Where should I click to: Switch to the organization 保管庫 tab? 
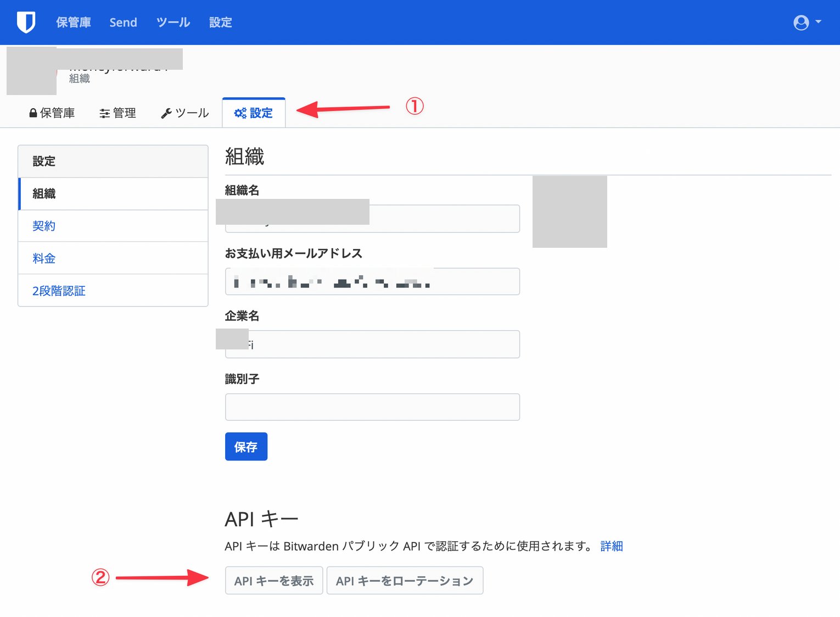click(52, 113)
